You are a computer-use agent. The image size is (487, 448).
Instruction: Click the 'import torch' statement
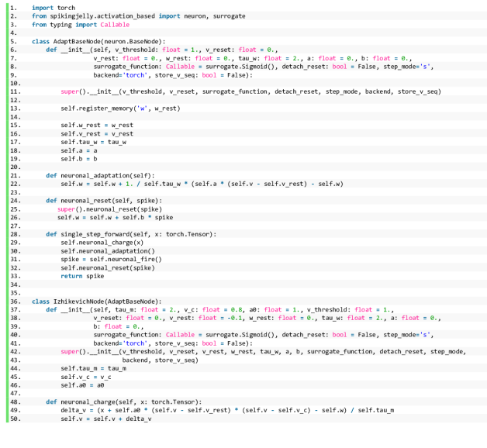point(54,7)
